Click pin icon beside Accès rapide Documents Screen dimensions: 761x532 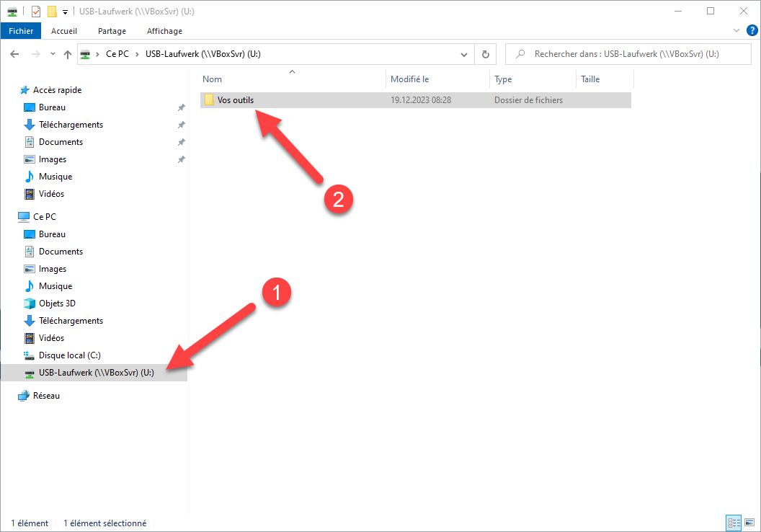tap(181, 142)
